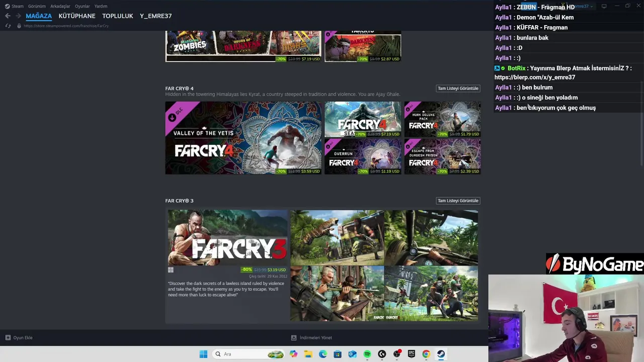The height and width of the screenshot is (362, 644).
Task: Open File Explorer from the taskbar
Action: coord(308,354)
